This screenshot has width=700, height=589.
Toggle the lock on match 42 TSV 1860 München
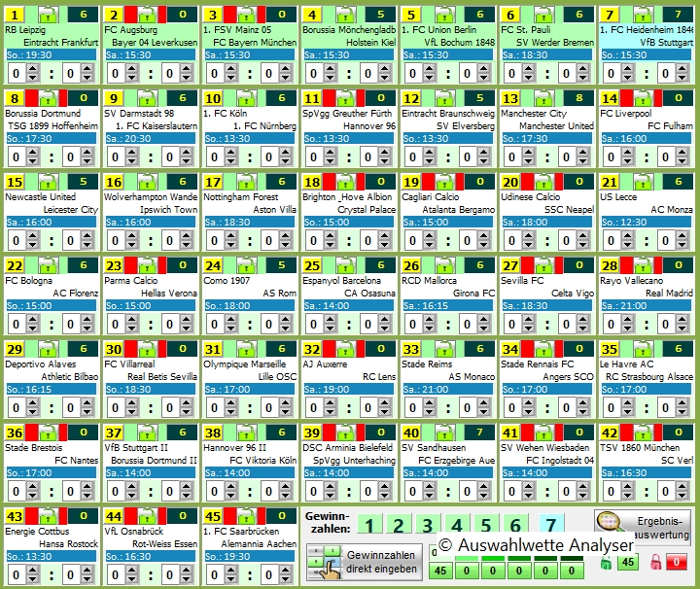[644, 433]
